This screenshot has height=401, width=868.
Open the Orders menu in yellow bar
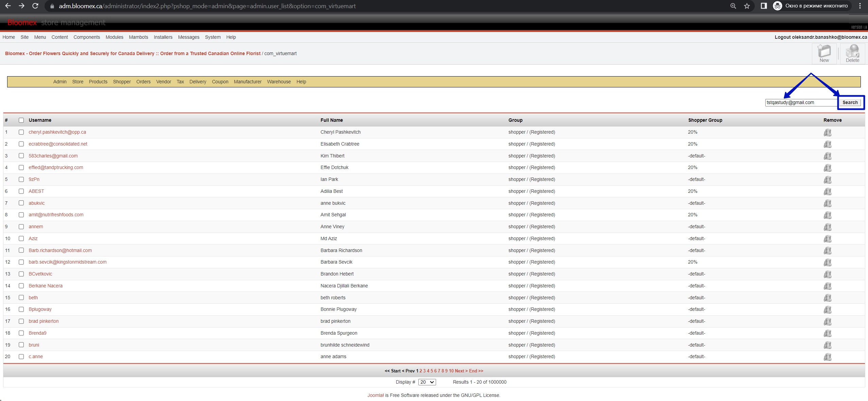coord(143,82)
